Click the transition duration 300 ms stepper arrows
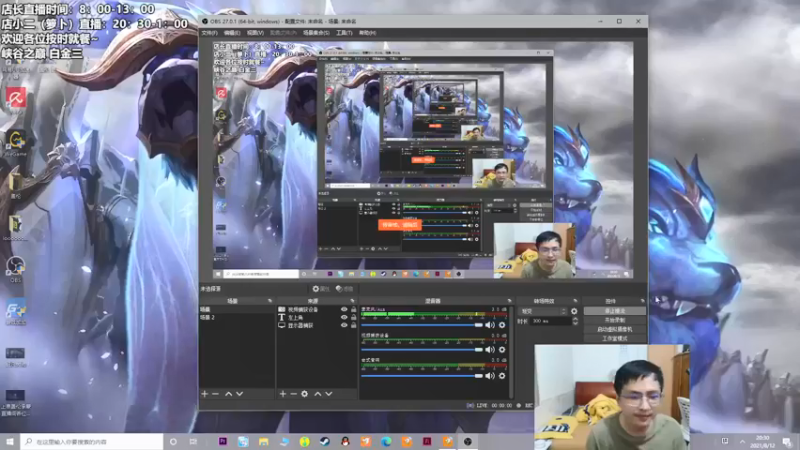 575,321
